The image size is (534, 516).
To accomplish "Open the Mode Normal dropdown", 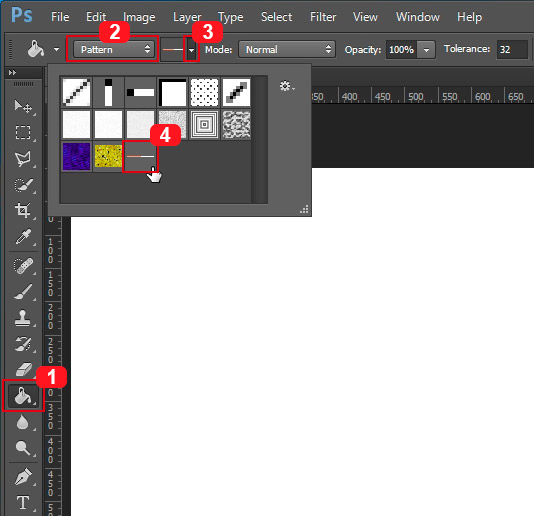I will pyautogui.click(x=287, y=50).
